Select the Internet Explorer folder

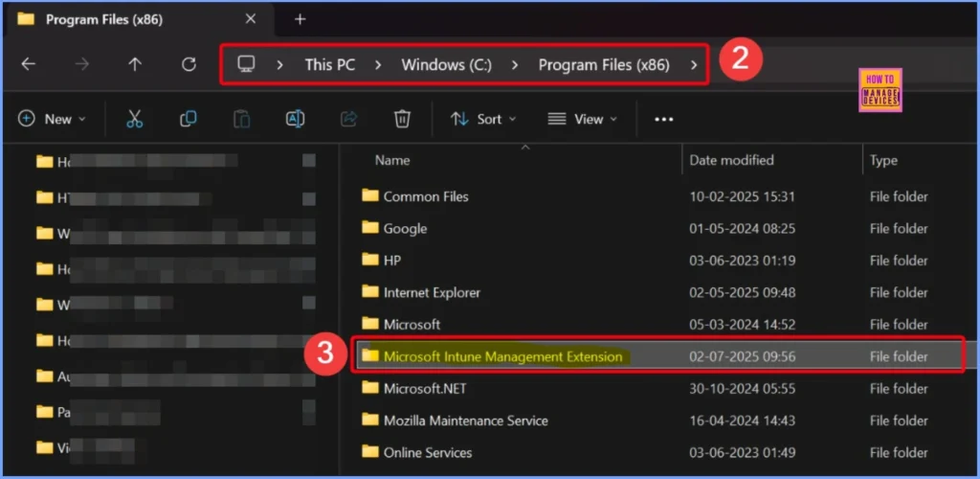(x=659, y=292)
